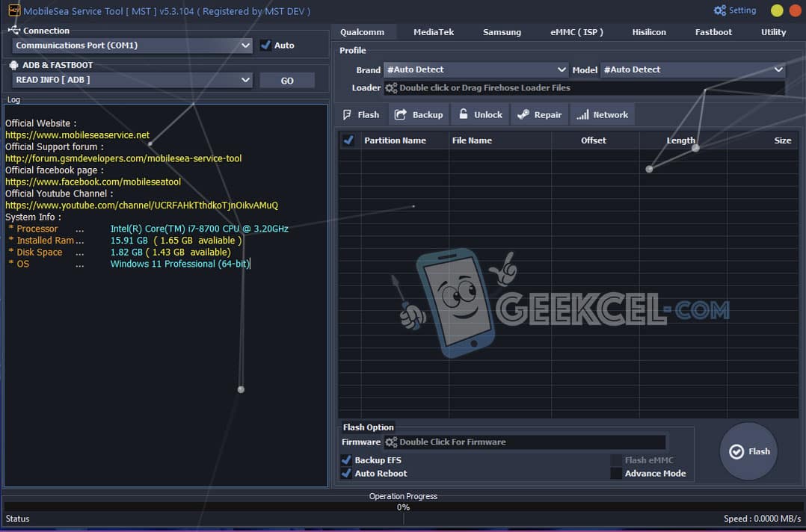Switch to the Samsung tab
Image resolution: width=806 pixels, height=532 pixels.
point(502,32)
